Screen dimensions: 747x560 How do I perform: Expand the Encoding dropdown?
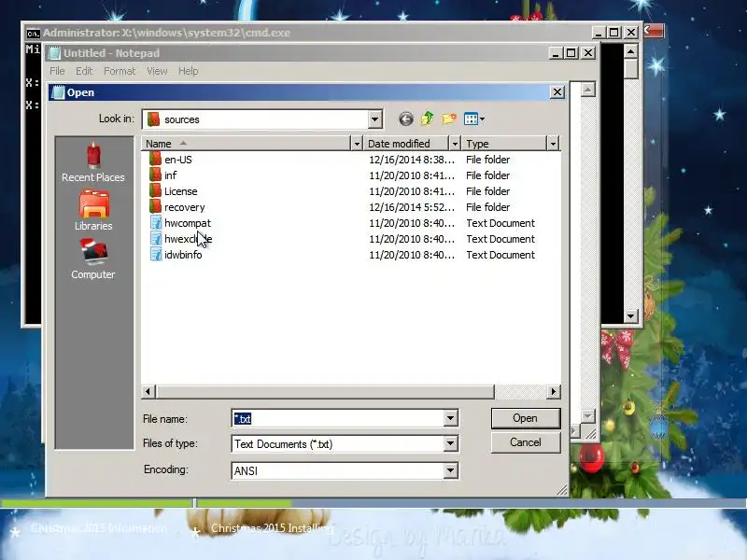(x=450, y=470)
